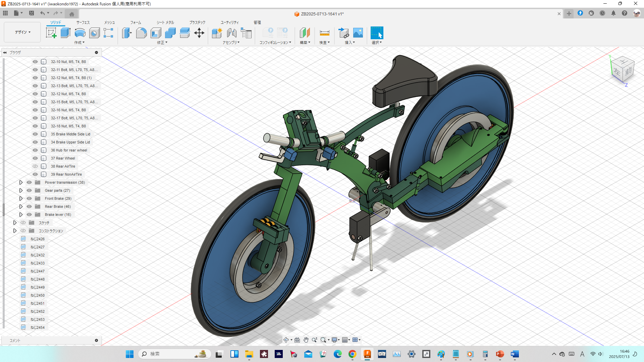Select the Offset Face tool icon

click(185, 33)
